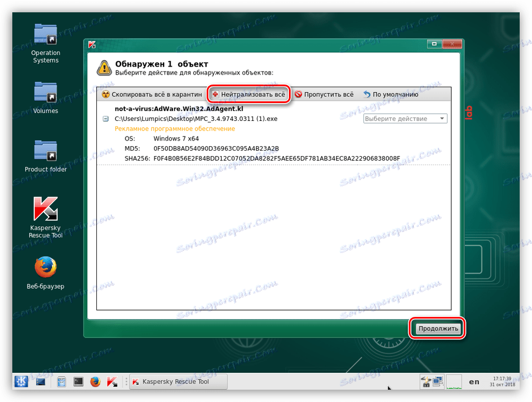Launch Kaspersky Rescue Tool taskbar shortcut

[113, 382]
